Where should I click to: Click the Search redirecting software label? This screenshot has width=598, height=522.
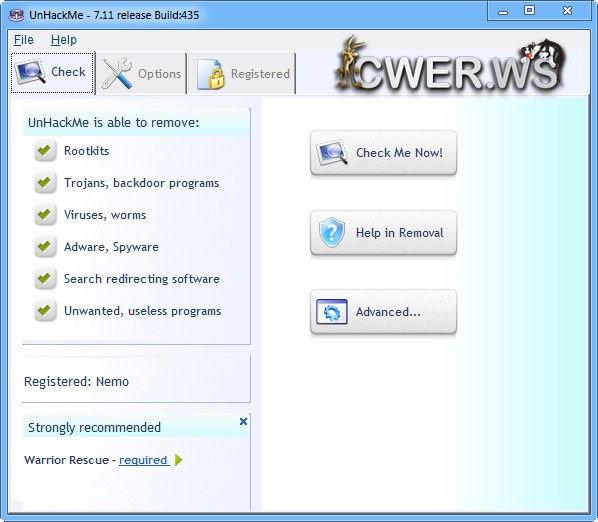click(x=141, y=279)
